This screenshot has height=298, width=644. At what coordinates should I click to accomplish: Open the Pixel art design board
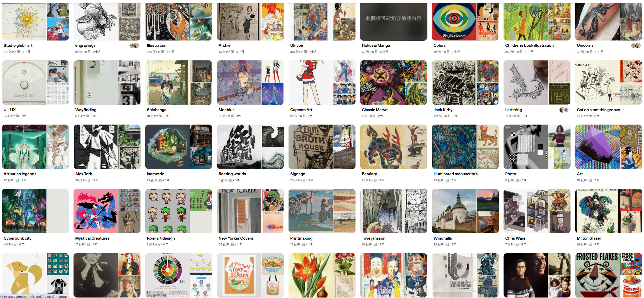pos(179,211)
